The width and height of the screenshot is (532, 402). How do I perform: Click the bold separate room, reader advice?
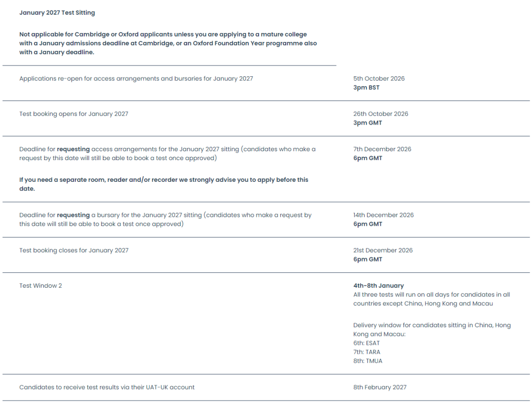click(164, 184)
